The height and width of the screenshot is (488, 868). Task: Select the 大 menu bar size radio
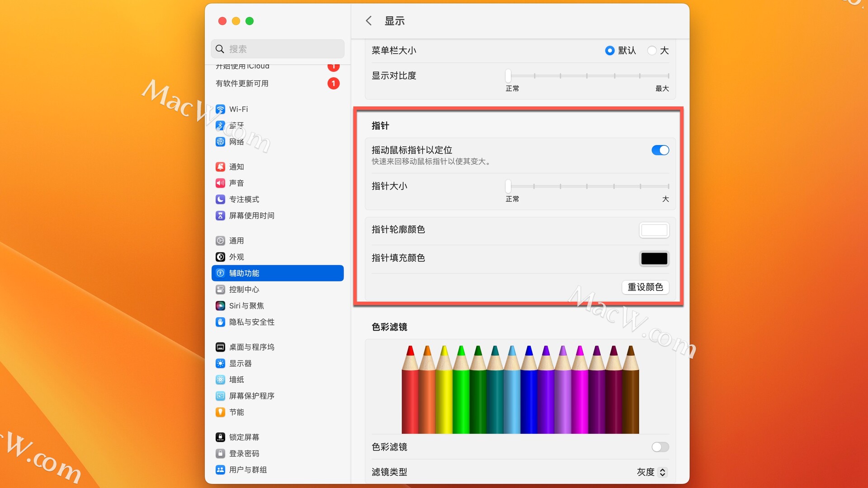pyautogui.click(x=652, y=51)
